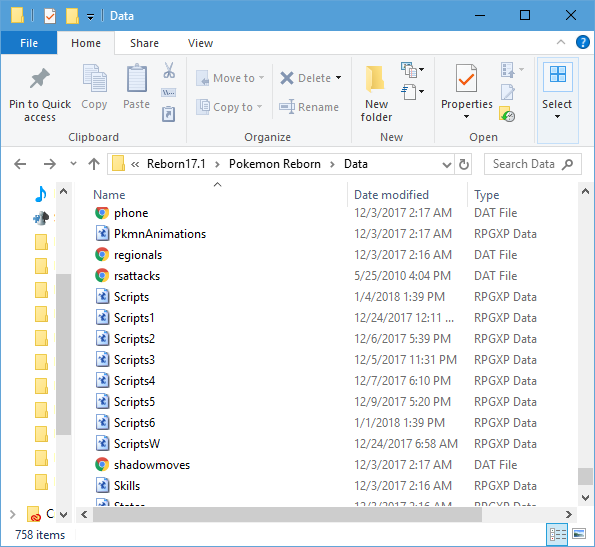Viewport: 595px width, 547px height.
Task: Open the Recent locations dropdown chevron
Action: 73,164
